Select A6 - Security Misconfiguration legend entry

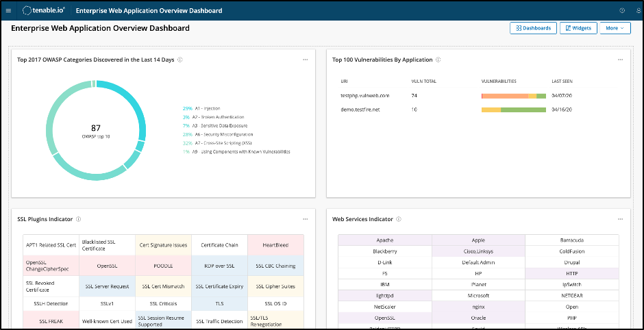[218, 134]
